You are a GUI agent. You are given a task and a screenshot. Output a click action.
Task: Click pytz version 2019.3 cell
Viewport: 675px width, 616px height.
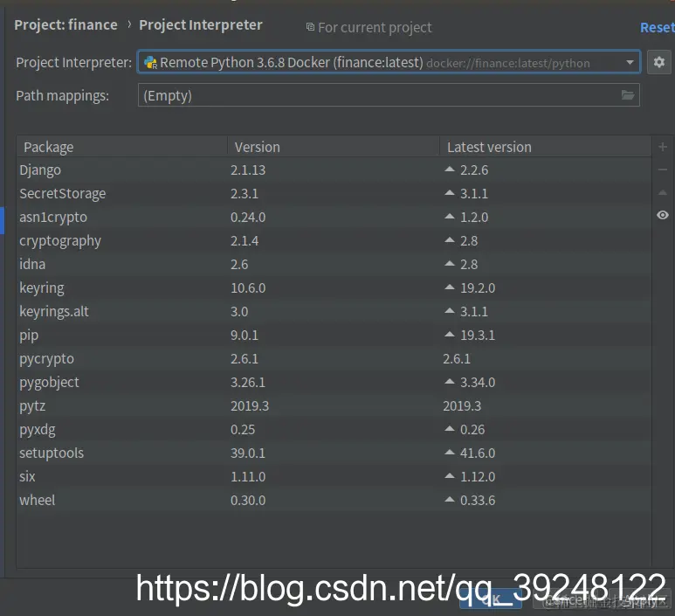(x=250, y=405)
